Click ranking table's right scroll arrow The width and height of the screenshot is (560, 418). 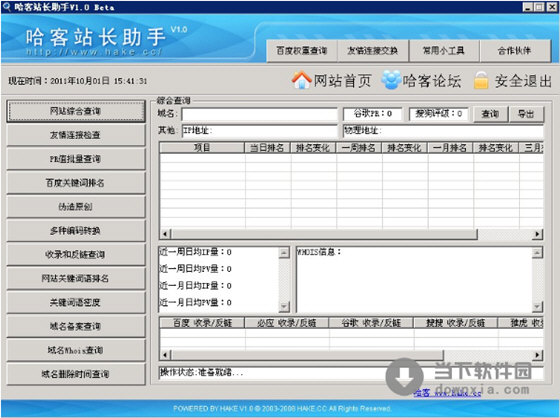click(x=538, y=234)
